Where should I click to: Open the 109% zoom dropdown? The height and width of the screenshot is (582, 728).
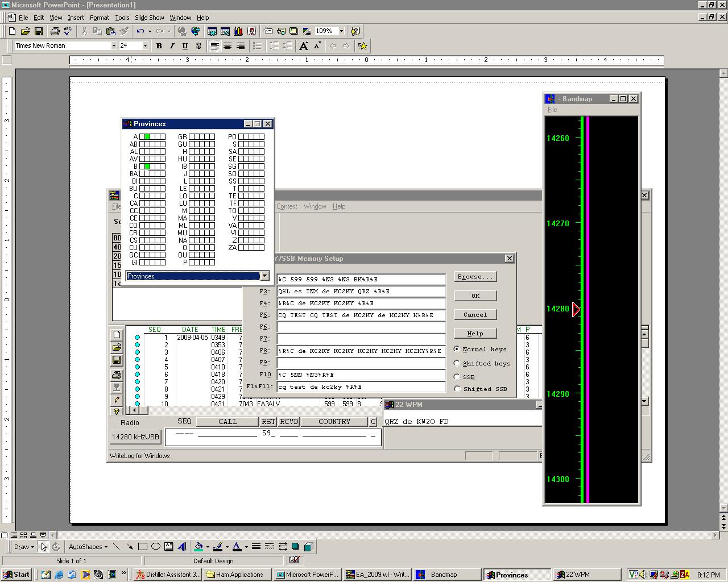(x=341, y=31)
